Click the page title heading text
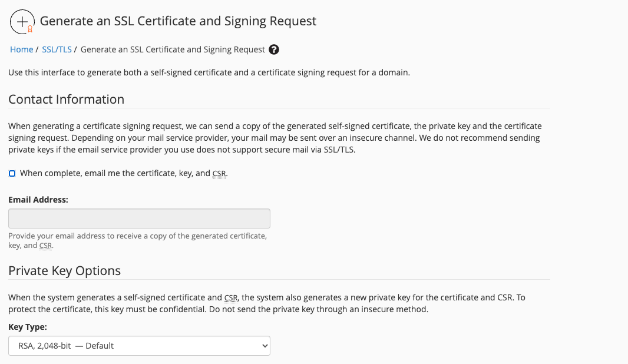The width and height of the screenshot is (628, 364). pos(179,21)
